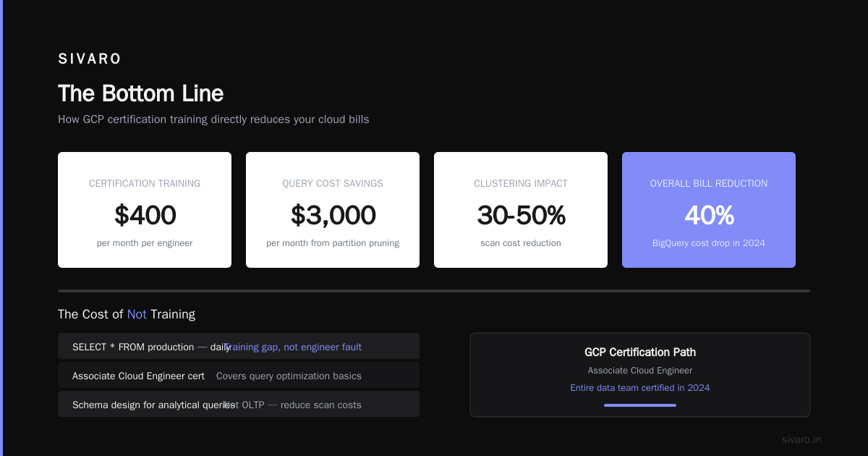Click Covers query optimization basics text

click(x=289, y=376)
